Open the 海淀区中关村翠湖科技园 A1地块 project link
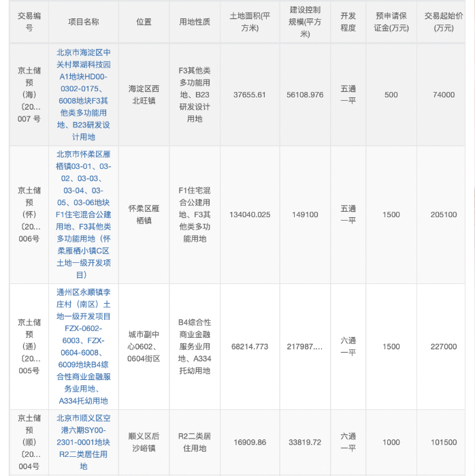The image size is (475, 476). click(x=84, y=95)
